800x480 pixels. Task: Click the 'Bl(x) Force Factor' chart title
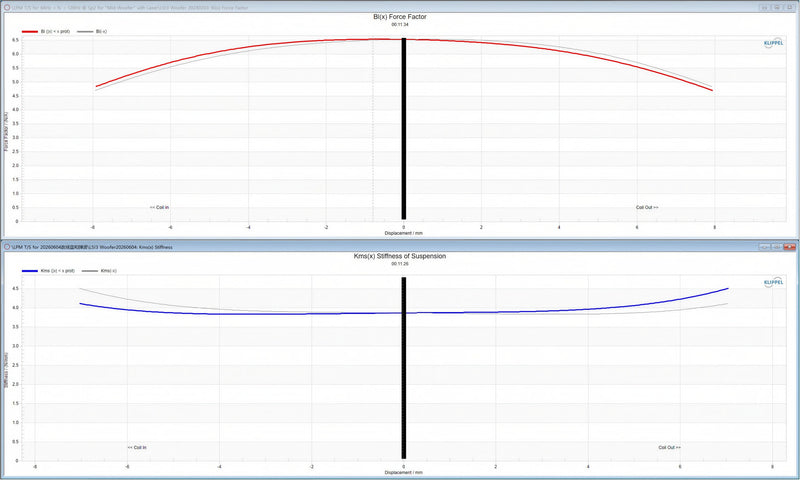point(400,17)
